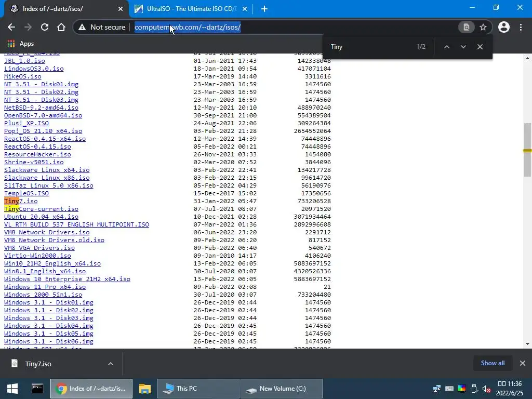Download Tiny7.iso link

click(21, 201)
